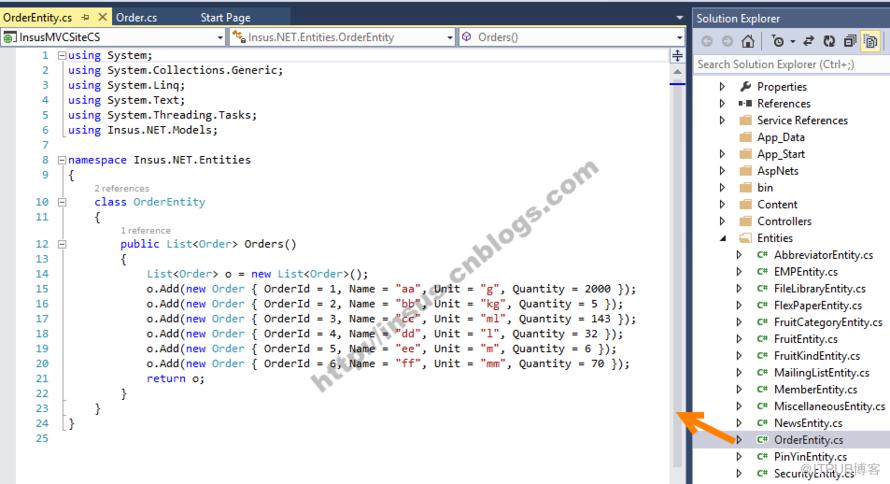Click Sync with Active Document arrows icon
890x484 pixels.
(809, 41)
